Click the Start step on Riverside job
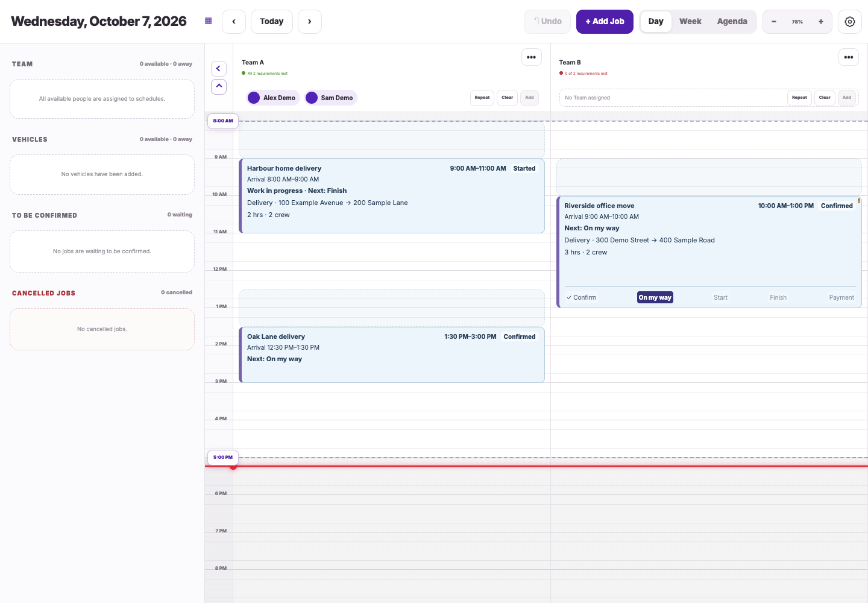This screenshot has height=603, width=868. coord(720,297)
